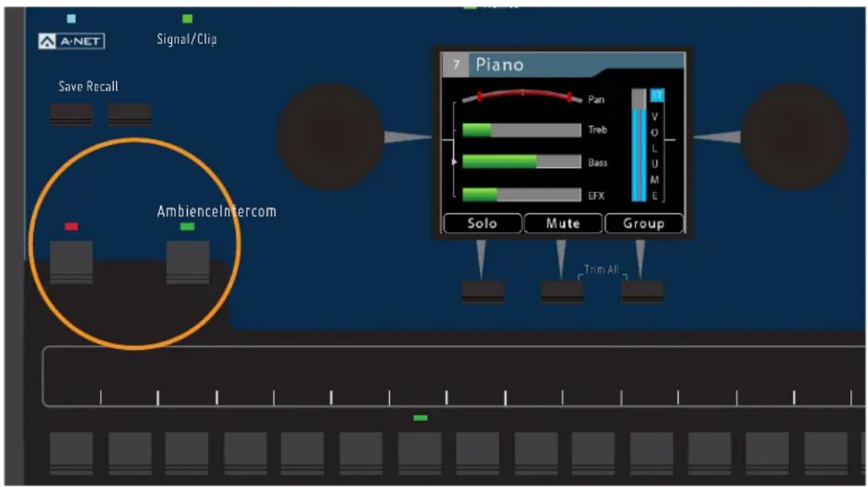
Task: Click the large round knob right of display
Action: coord(795,137)
